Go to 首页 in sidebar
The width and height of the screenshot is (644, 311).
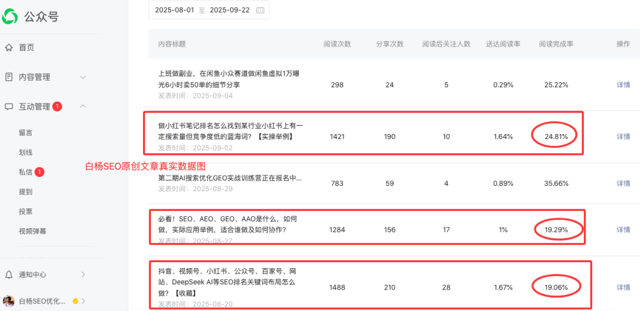(26, 48)
